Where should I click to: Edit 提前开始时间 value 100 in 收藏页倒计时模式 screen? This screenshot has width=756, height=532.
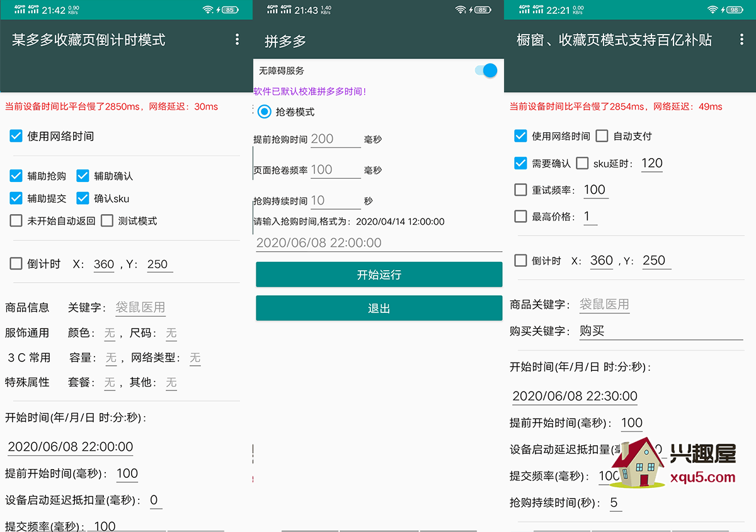127,473
